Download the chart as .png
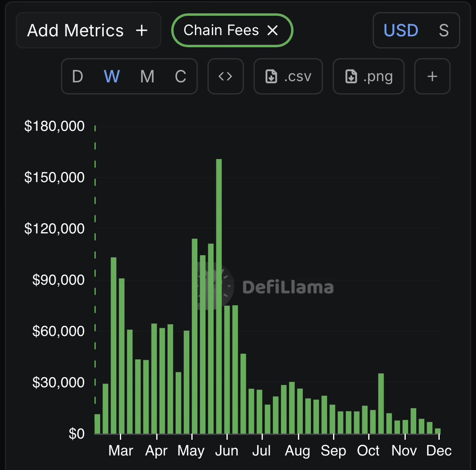Image resolution: width=476 pixels, height=470 pixels. (x=368, y=76)
